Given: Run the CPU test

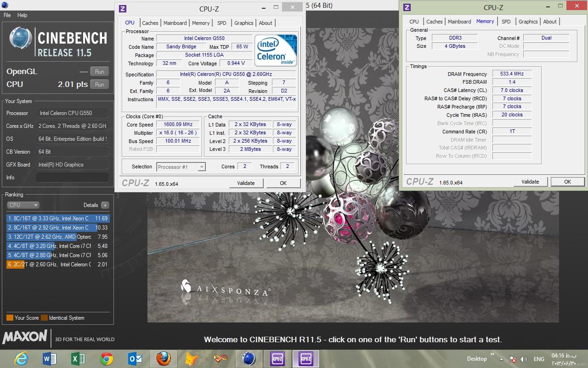Looking at the screenshot, I should (x=100, y=84).
